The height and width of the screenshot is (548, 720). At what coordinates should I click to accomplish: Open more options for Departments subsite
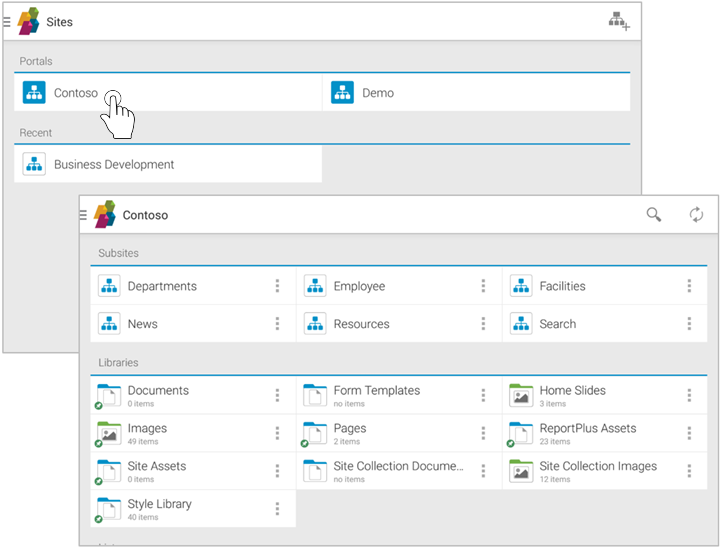coord(277,286)
